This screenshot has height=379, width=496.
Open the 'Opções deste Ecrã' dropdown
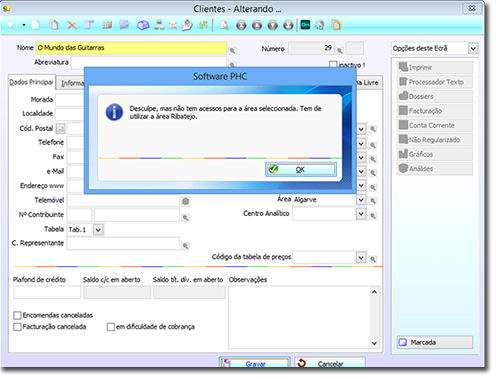(x=473, y=49)
